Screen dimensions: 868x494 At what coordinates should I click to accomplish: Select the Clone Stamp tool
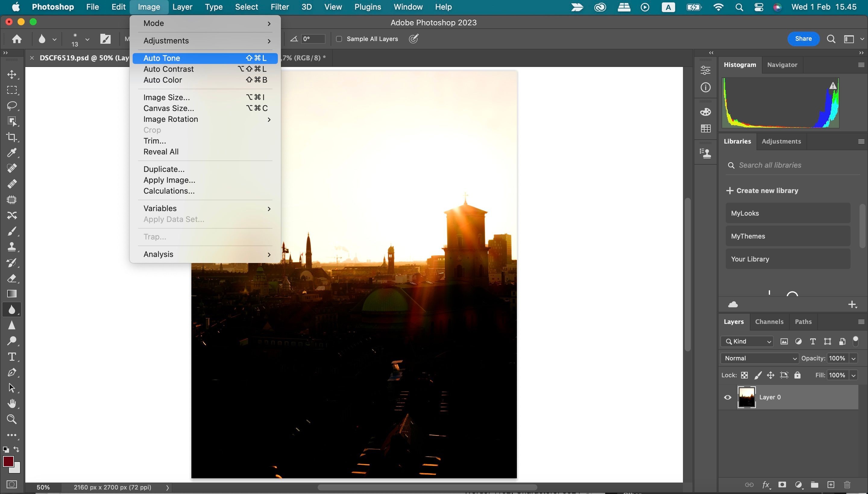point(12,247)
